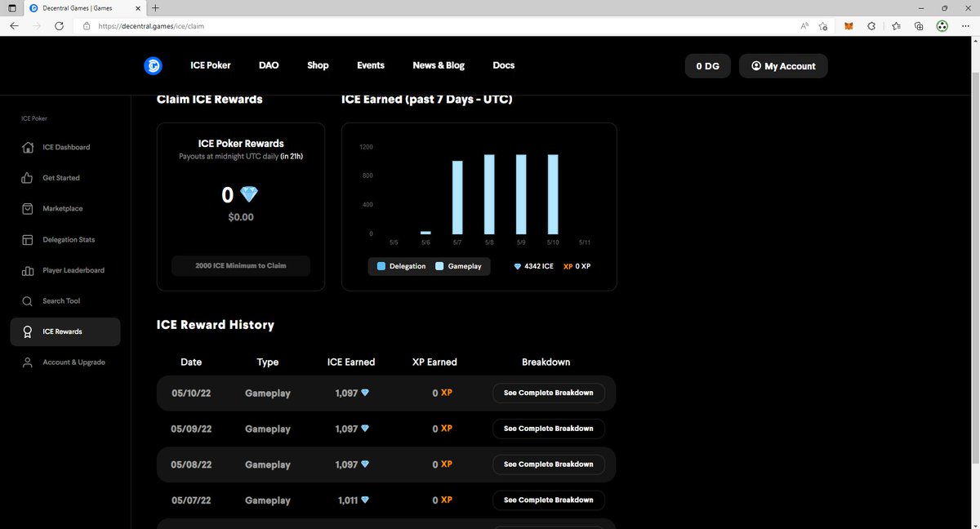
Task: Open the browser Extensions puzzle icon
Action: (871, 26)
